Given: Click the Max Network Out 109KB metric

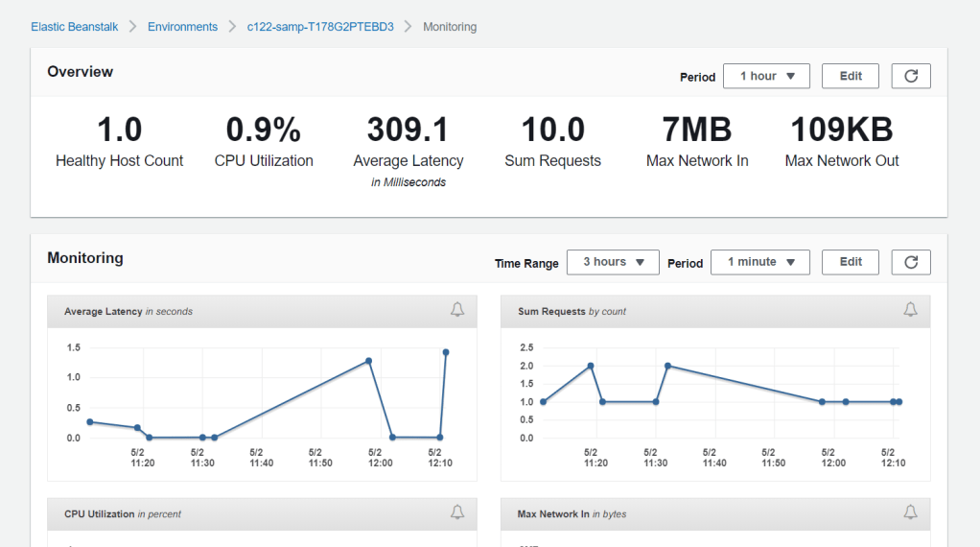Looking at the screenshot, I should [841, 130].
